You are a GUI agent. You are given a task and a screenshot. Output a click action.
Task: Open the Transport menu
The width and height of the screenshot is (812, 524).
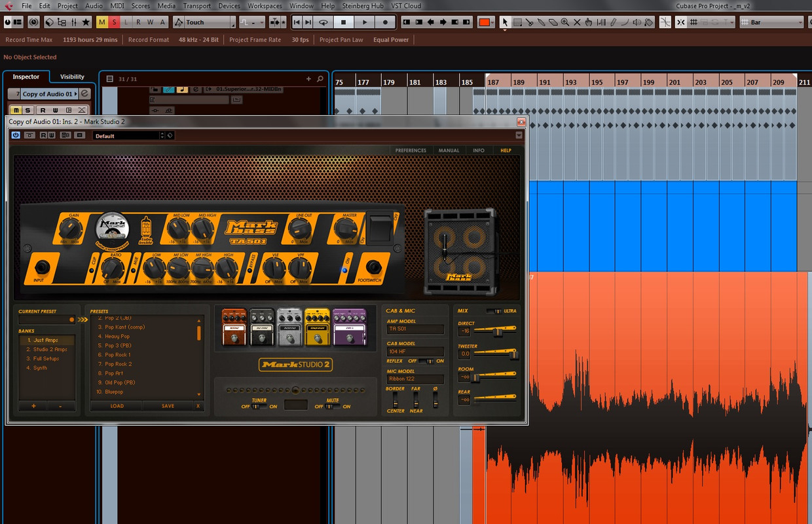click(x=197, y=6)
